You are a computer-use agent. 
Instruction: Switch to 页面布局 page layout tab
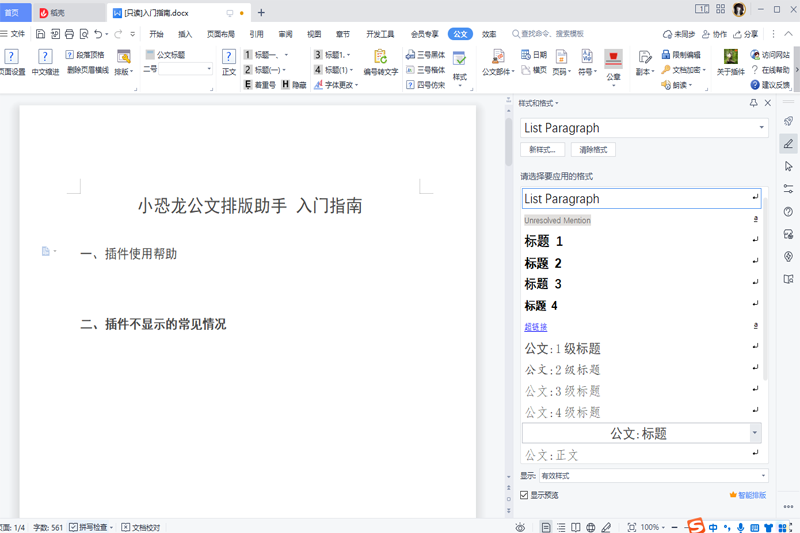click(x=221, y=34)
